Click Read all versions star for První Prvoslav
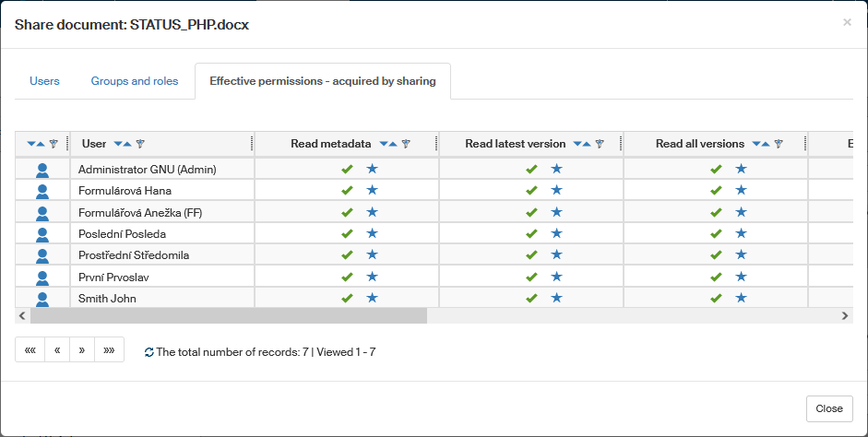The image size is (868, 437). (x=741, y=277)
